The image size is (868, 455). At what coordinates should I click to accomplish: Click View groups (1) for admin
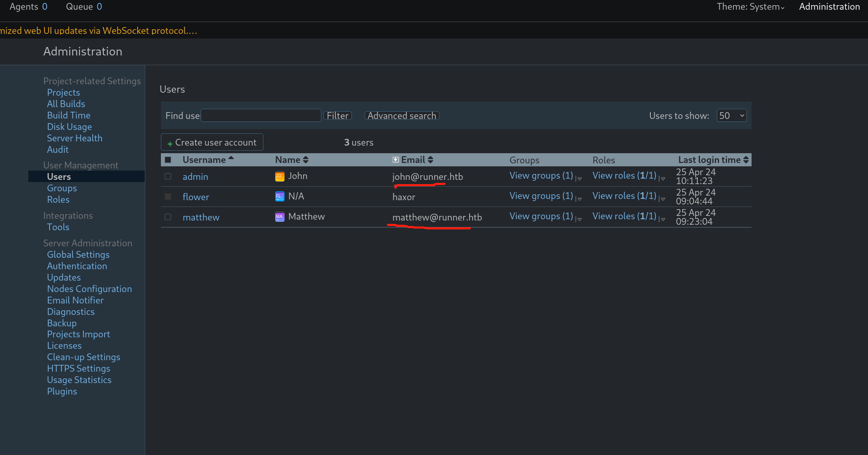pyautogui.click(x=541, y=175)
